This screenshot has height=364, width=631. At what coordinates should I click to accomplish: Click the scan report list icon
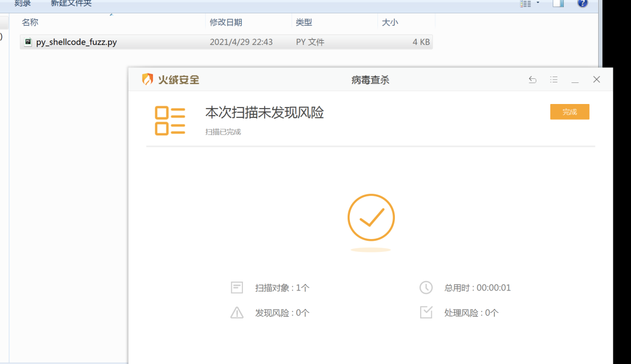[x=170, y=121]
